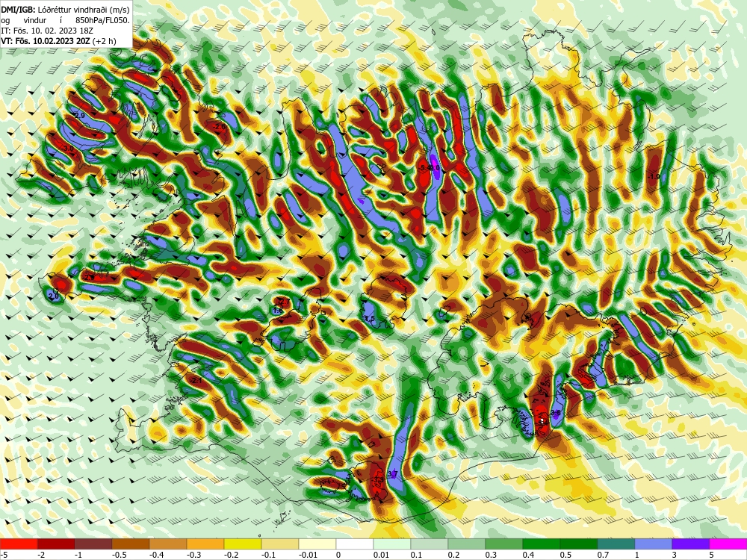Click the orange legend swatch above -0.3
The width and height of the screenshot is (747, 560).
[205, 544]
